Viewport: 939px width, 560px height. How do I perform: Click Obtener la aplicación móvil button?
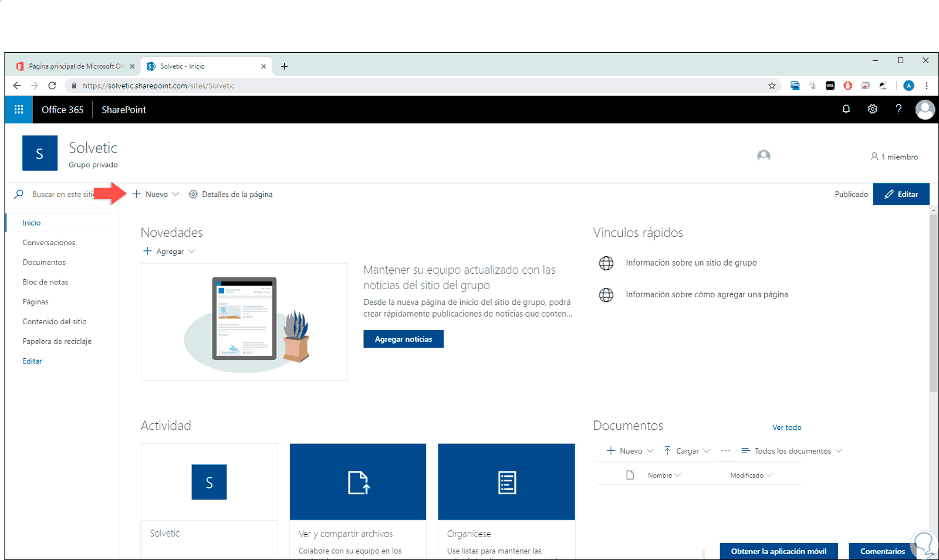tap(779, 551)
